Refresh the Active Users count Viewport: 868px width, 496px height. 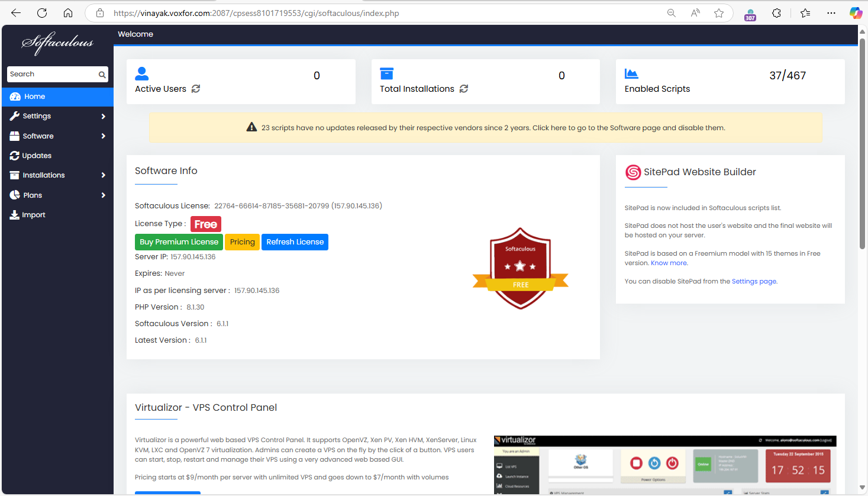196,88
